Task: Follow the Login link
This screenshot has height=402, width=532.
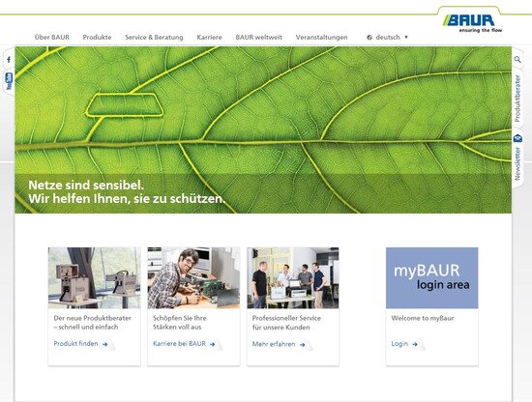Action: [x=399, y=344]
